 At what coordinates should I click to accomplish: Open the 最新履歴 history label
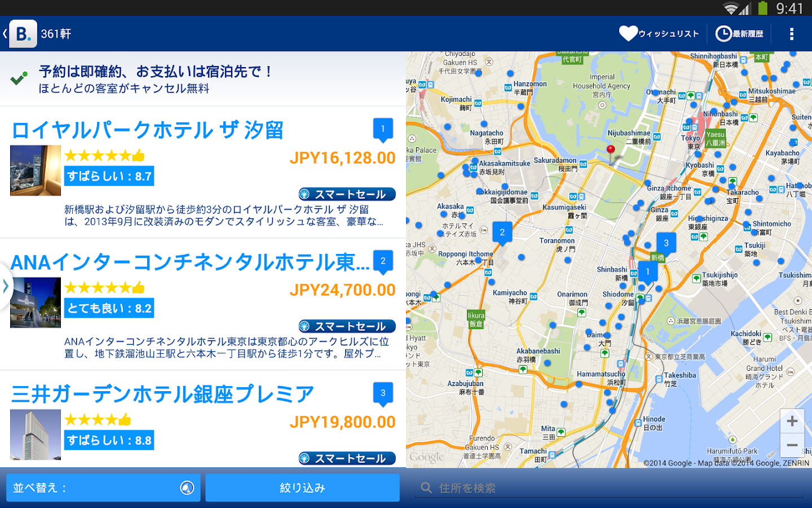coord(748,34)
